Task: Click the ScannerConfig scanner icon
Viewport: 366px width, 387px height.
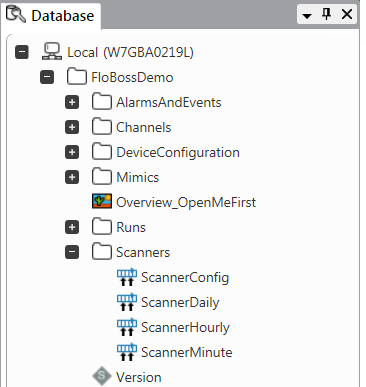Action: point(127,277)
